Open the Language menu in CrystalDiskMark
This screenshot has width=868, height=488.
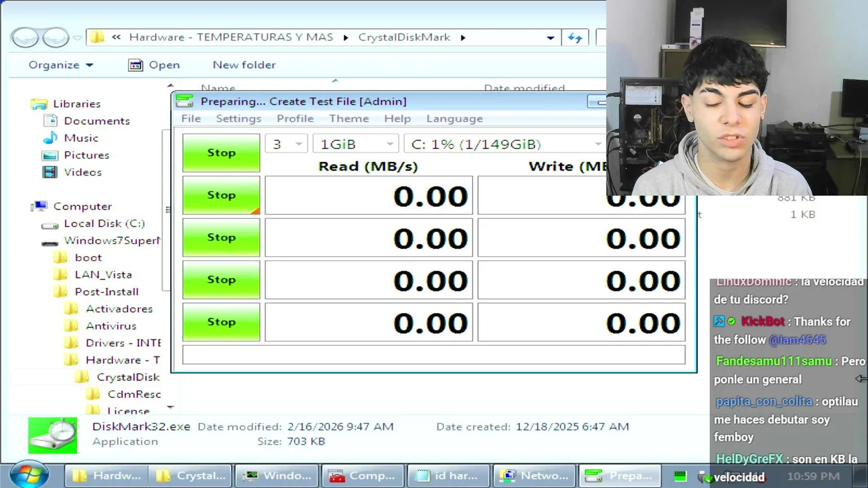click(454, 119)
